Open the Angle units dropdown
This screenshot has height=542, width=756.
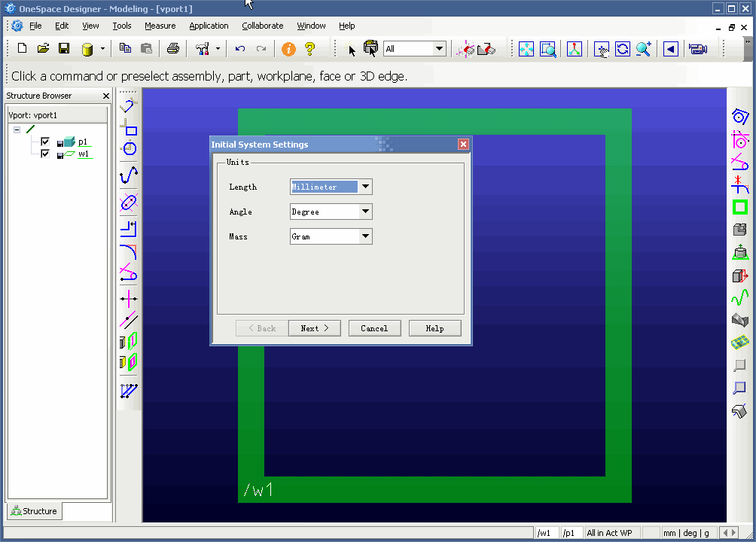tap(365, 212)
